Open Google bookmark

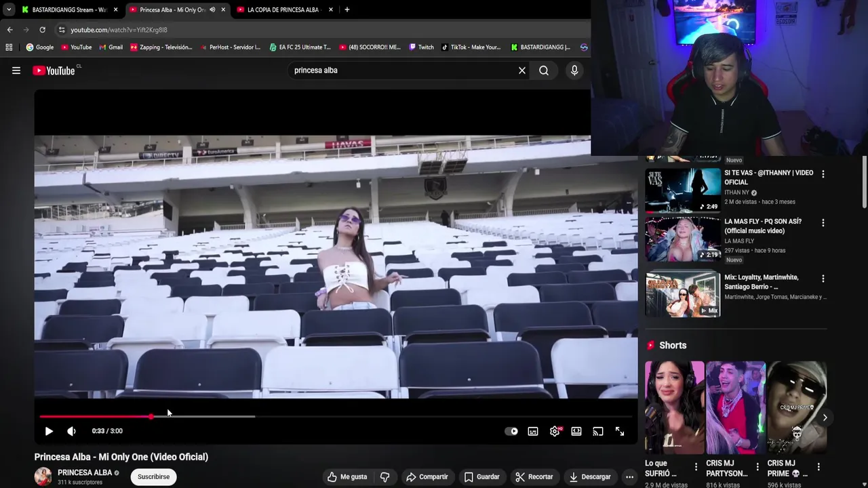click(x=40, y=47)
